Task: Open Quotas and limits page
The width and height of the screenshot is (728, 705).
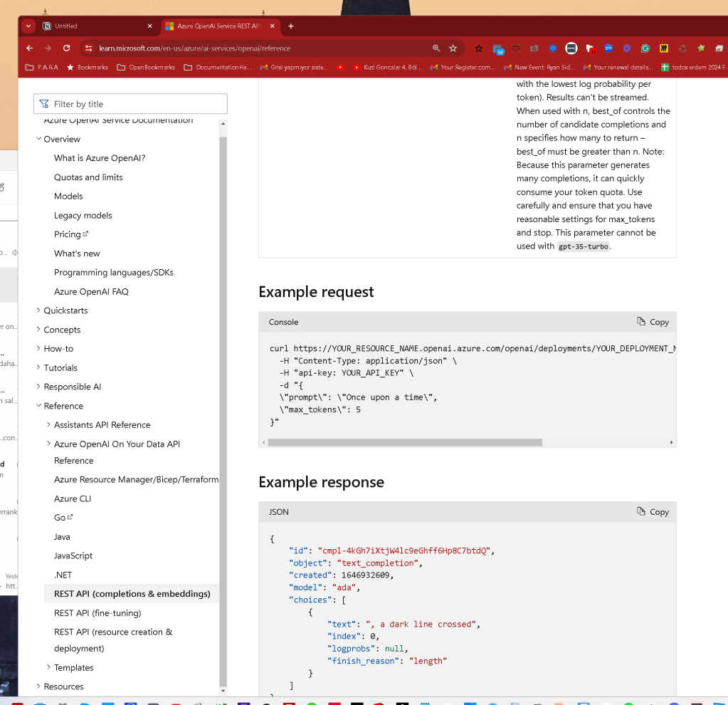Action: click(88, 177)
